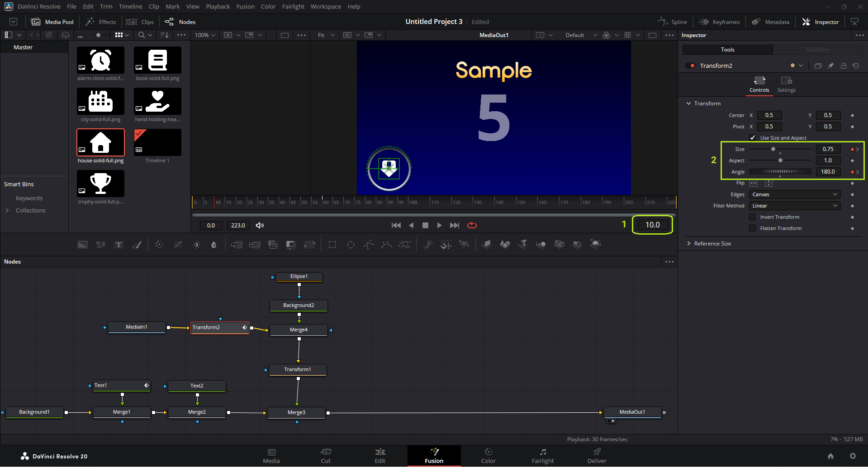
Task: Select the Text tool in the toolbar
Action: (x=119, y=245)
